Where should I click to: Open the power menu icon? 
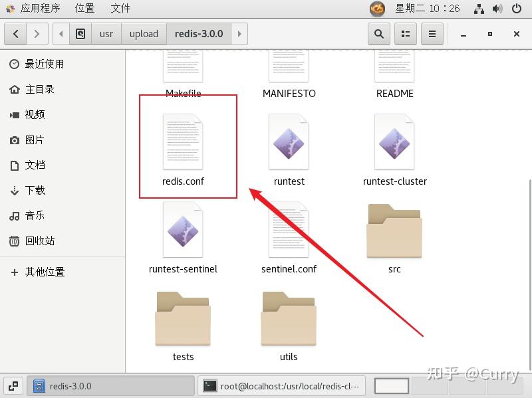click(x=517, y=9)
